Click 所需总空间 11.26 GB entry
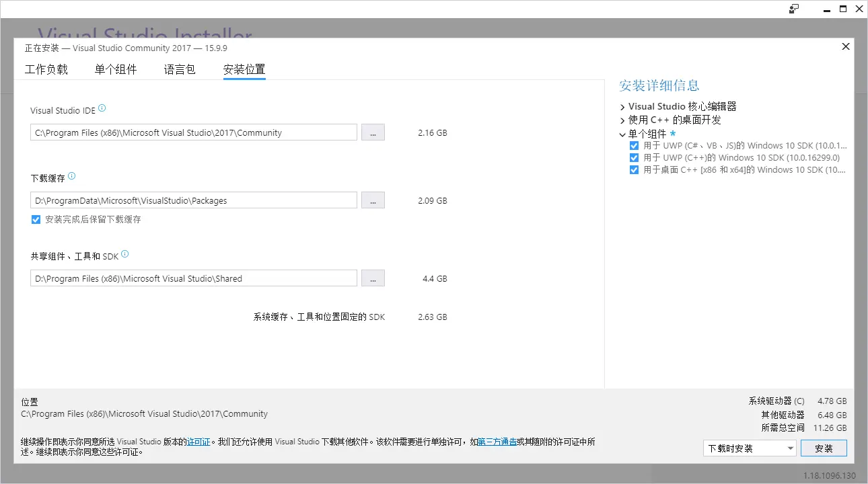The image size is (868, 484). pyautogui.click(x=804, y=428)
